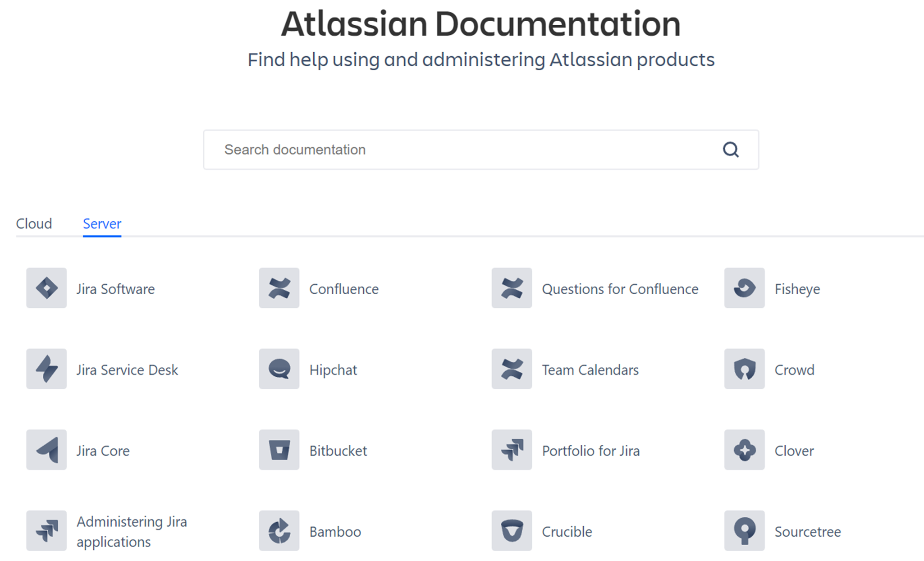
Task: Open Portfolio for Jira link
Action: pos(591,451)
